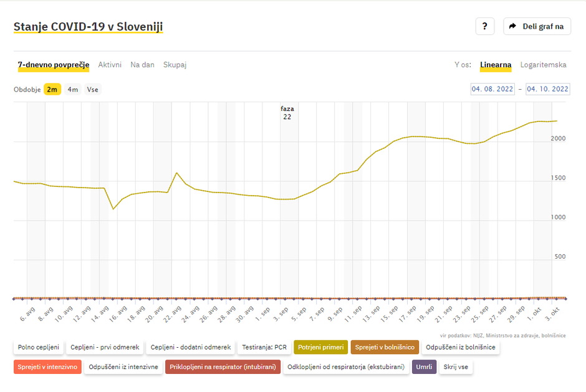
Task: Switch to the Skupaj view
Action: coord(175,65)
